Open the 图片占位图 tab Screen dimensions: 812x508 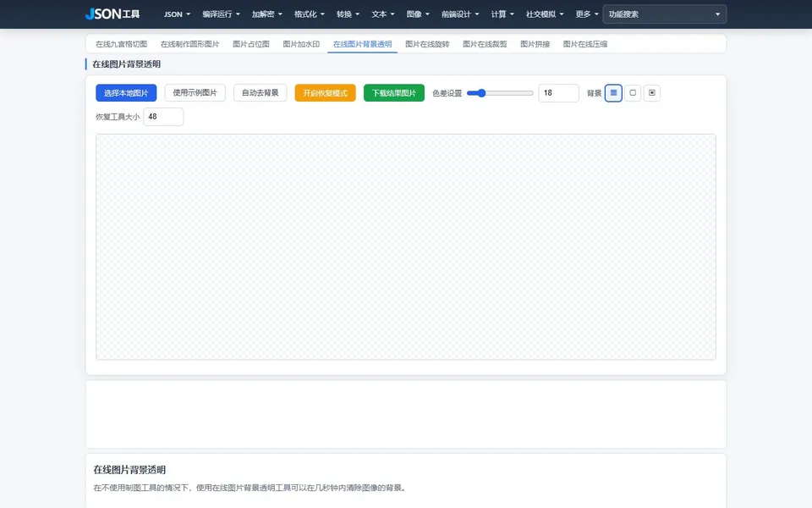(251, 44)
